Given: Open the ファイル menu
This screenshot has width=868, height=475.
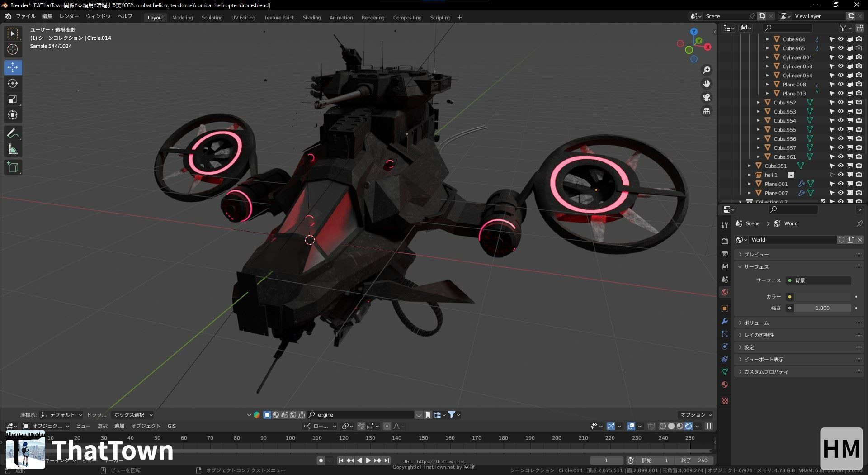Looking at the screenshot, I should [x=25, y=16].
